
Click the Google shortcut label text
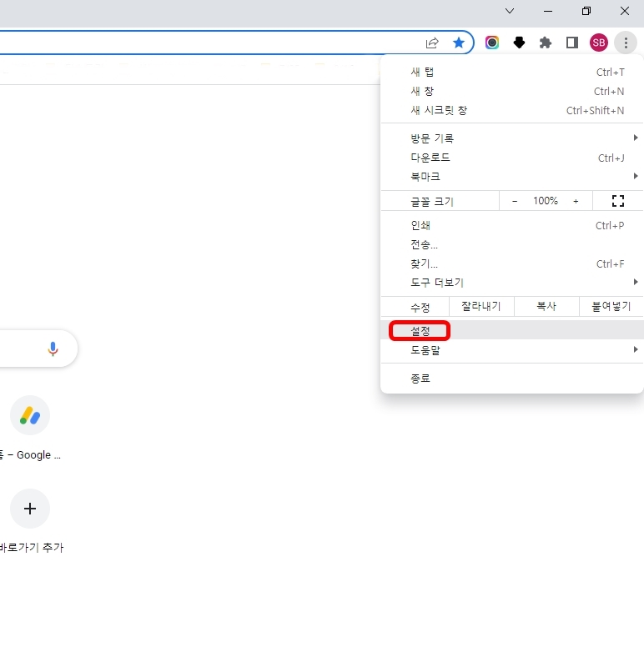(30, 455)
